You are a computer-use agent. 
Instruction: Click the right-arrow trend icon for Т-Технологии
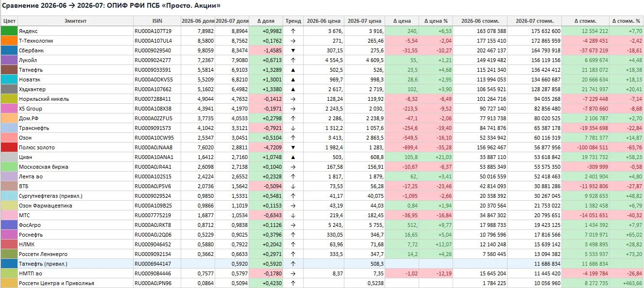click(293, 41)
